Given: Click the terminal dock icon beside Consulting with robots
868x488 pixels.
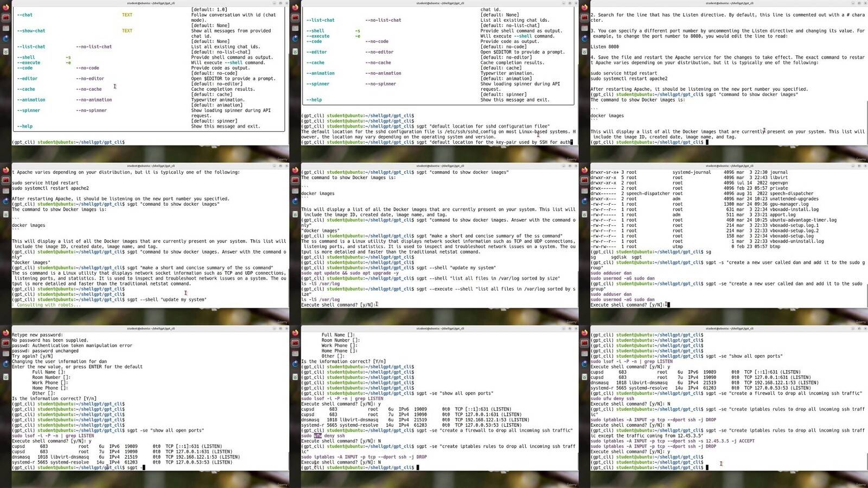Looking at the screenshot, I should pyautogui.click(x=6, y=180).
